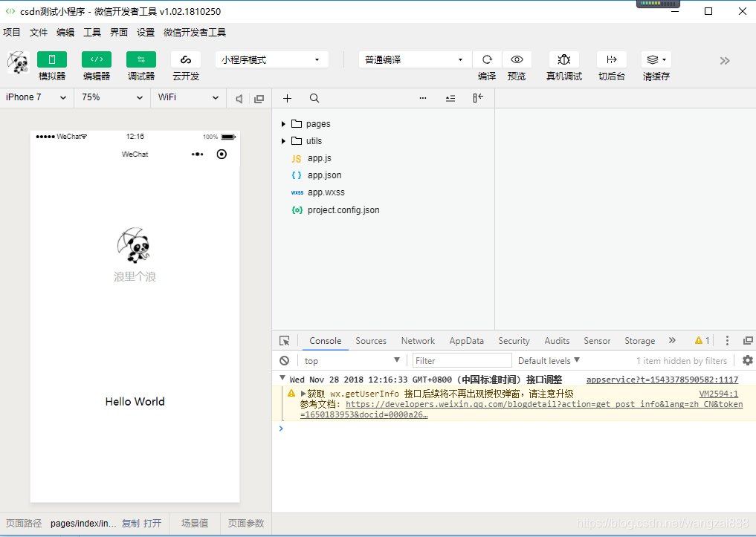Click the 编译 refresh compile icon
This screenshot has height=537, width=756.
coord(487,59)
